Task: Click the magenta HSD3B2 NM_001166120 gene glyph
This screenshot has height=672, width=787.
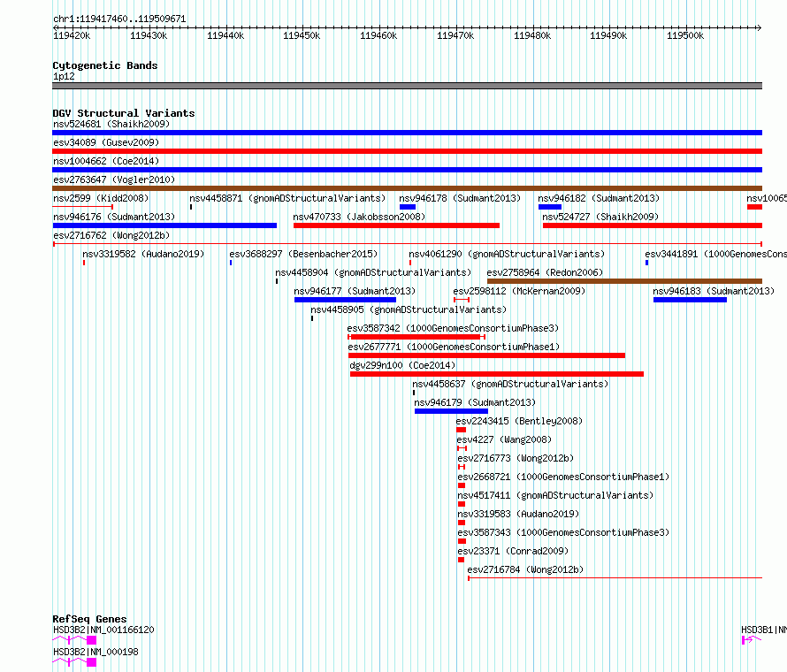Action: tap(74, 640)
